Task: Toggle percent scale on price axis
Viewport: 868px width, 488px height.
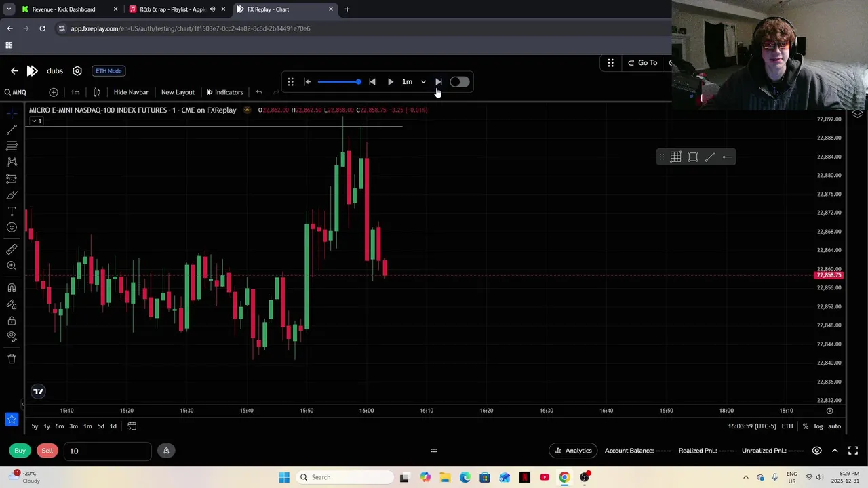Action: 806,426
